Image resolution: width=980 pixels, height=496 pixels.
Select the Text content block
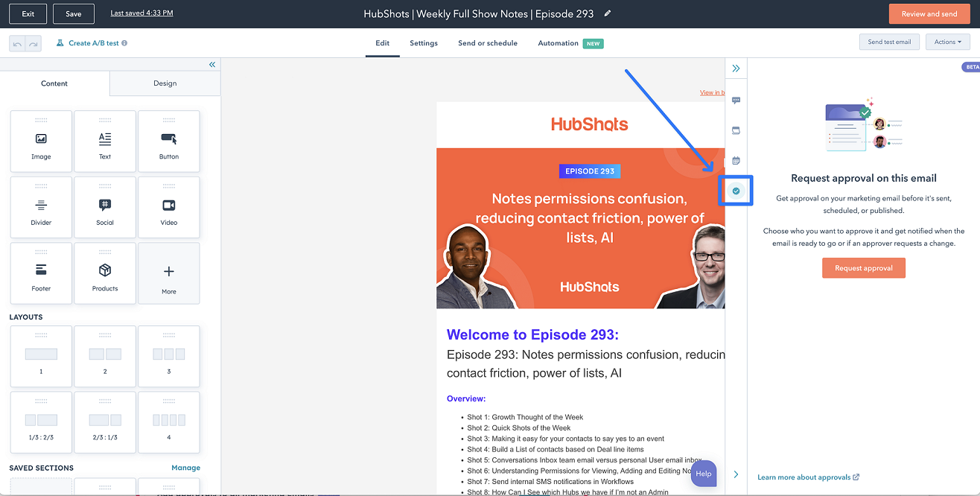[105, 141]
